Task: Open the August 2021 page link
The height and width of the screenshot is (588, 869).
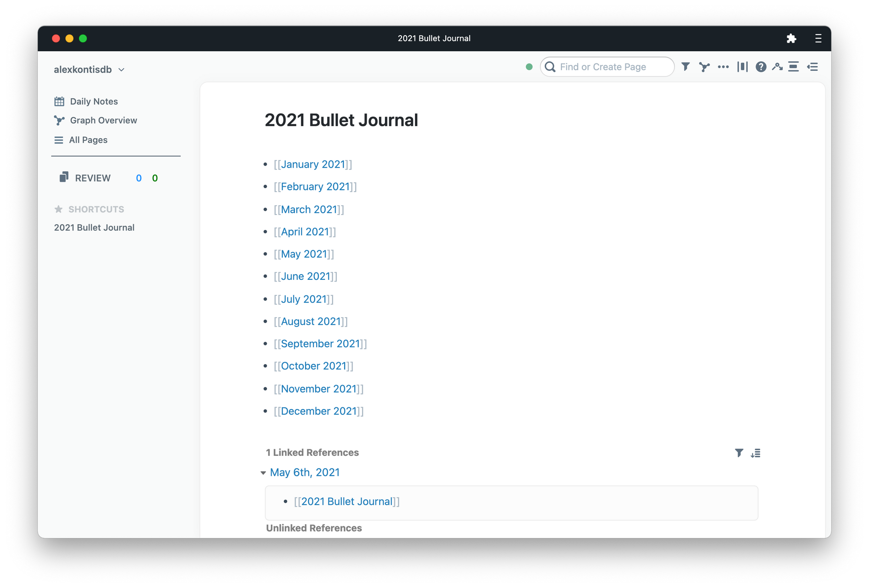Action: (x=311, y=321)
